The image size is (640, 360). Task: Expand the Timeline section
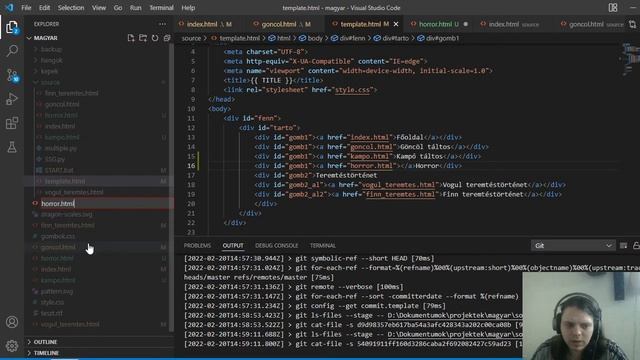click(x=100, y=353)
